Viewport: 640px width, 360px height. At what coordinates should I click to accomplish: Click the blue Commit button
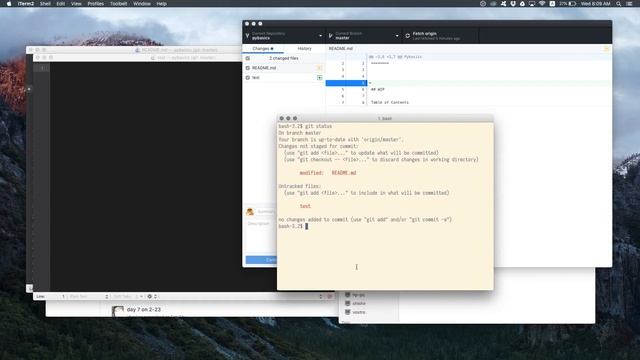click(261, 260)
